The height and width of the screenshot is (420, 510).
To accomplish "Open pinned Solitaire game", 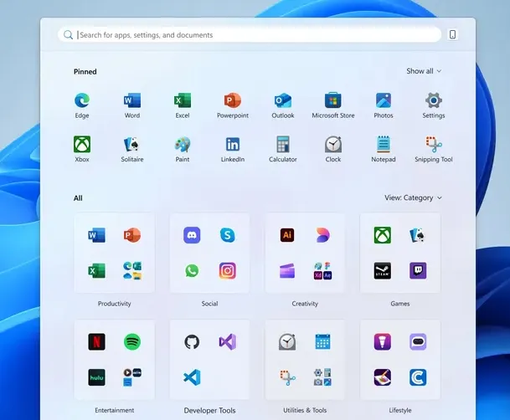I will pyautogui.click(x=132, y=144).
